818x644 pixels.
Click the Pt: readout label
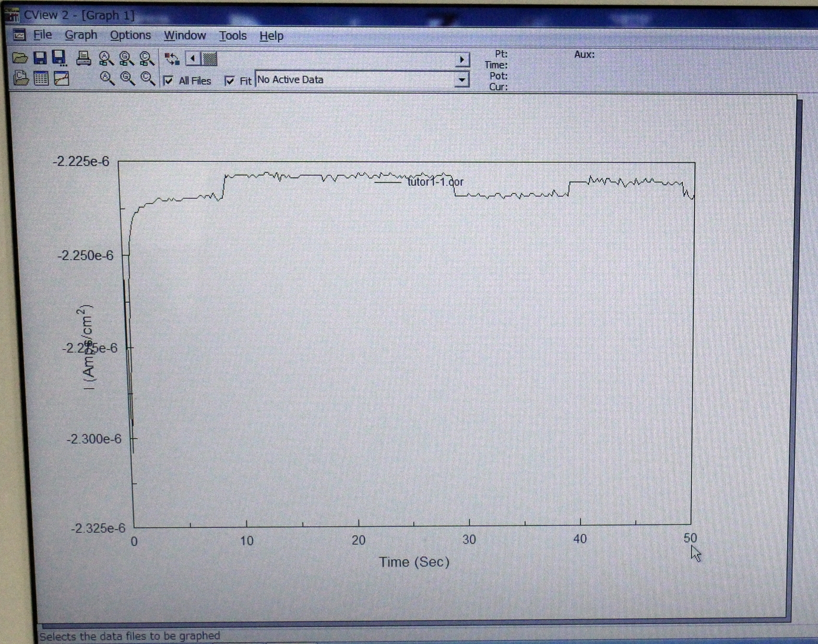pyautogui.click(x=501, y=54)
